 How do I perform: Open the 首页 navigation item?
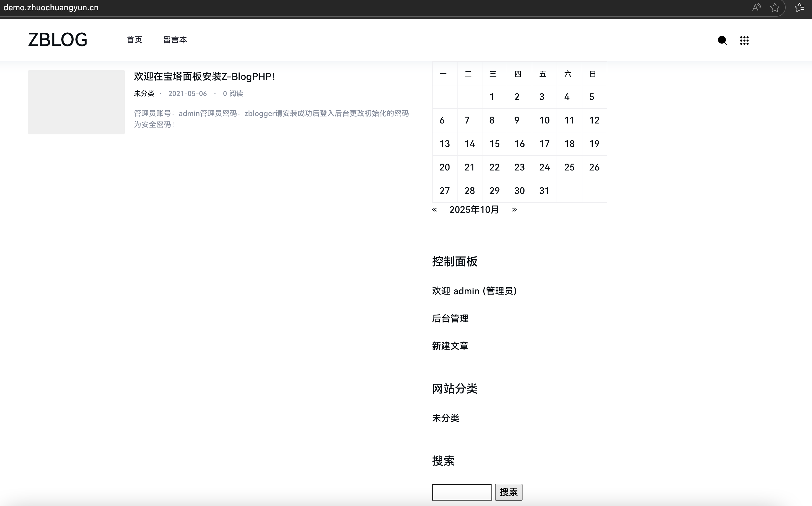[x=135, y=40]
